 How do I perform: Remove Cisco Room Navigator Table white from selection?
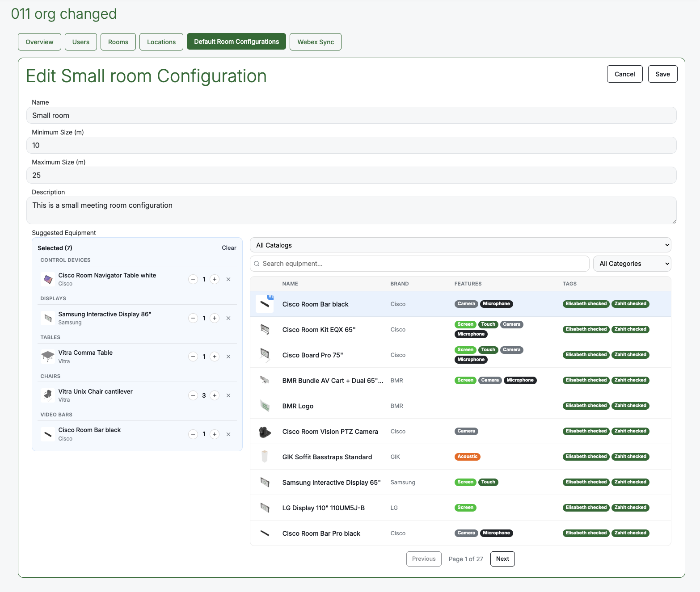228,279
